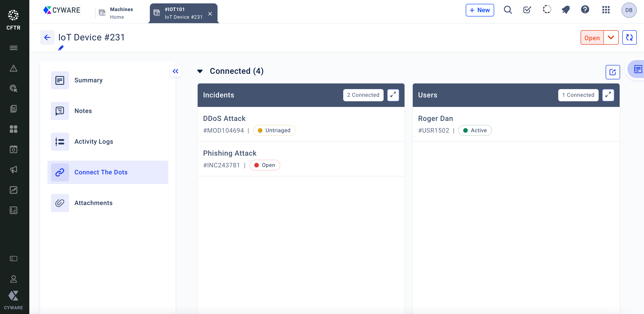Click the refresh icon beside Open status
This screenshot has width=644, height=314.
(629, 38)
